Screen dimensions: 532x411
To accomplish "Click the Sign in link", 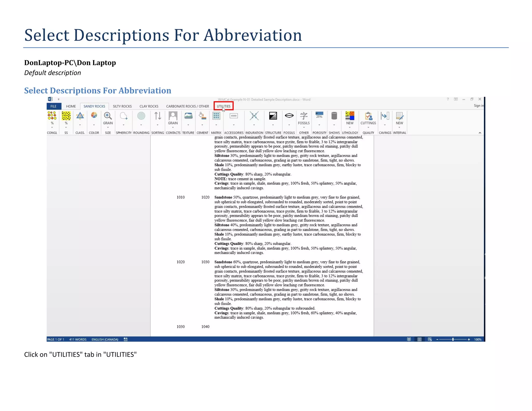I will click(478, 105).
